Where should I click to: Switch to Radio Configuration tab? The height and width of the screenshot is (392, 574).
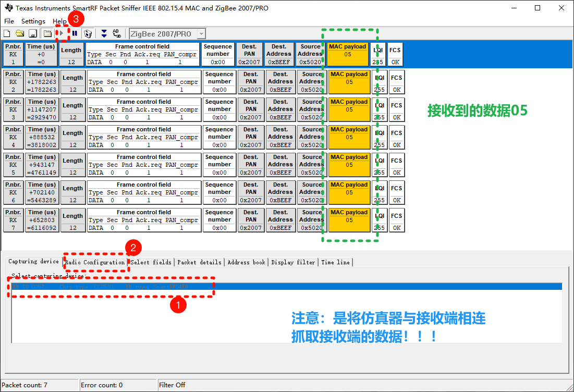pos(95,262)
